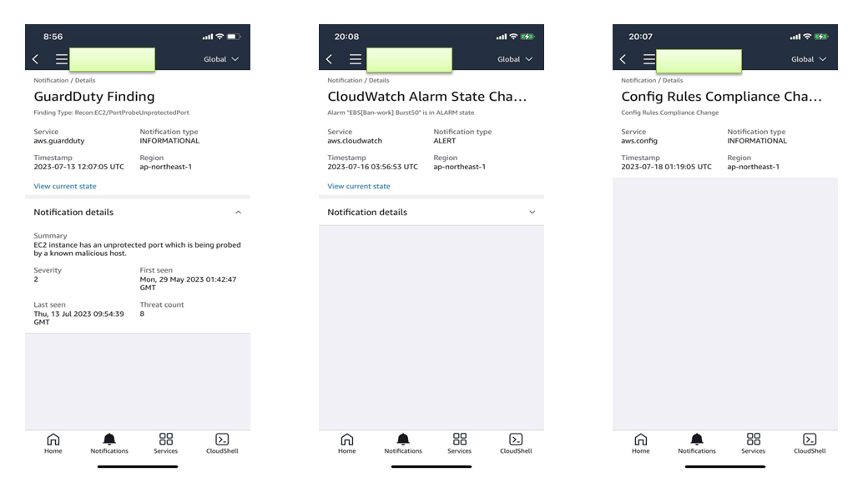Open Global region dropdown on CloudWatch screen

click(x=515, y=59)
